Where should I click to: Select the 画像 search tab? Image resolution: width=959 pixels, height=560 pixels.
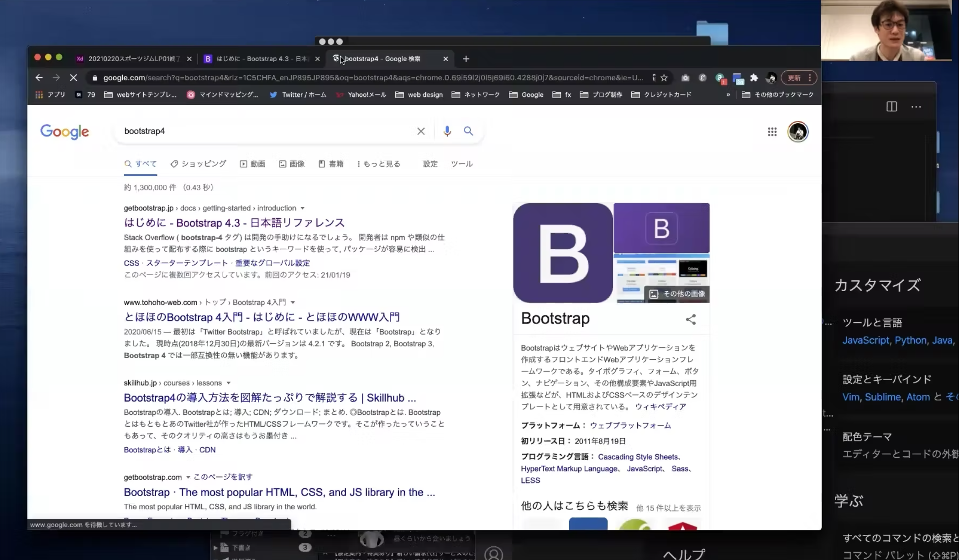point(292,164)
